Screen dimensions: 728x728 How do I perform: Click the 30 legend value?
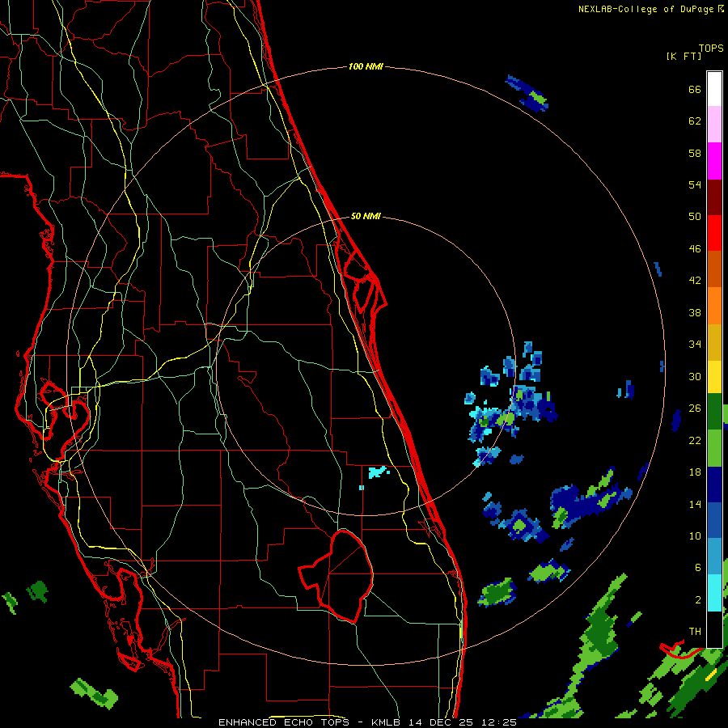tap(695, 376)
